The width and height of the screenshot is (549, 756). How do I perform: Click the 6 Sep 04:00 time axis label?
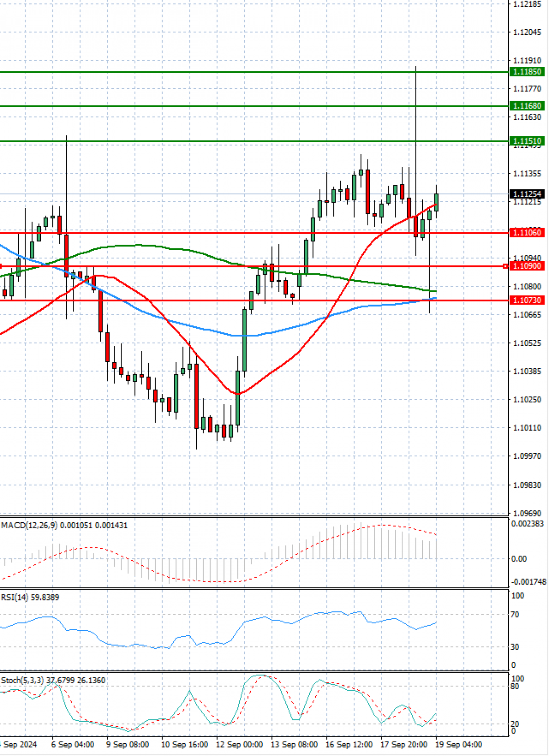point(73,745)
